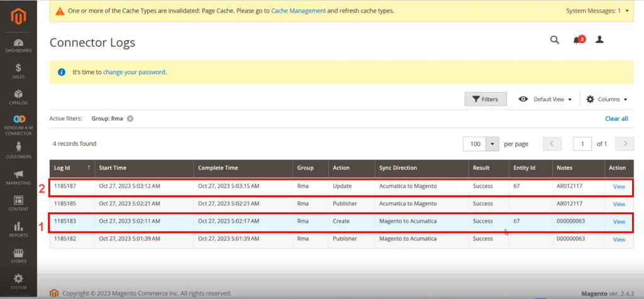Follow the Cache Management link
The height and width of the screenshot is (299, 644).
[x=298, y=11]
